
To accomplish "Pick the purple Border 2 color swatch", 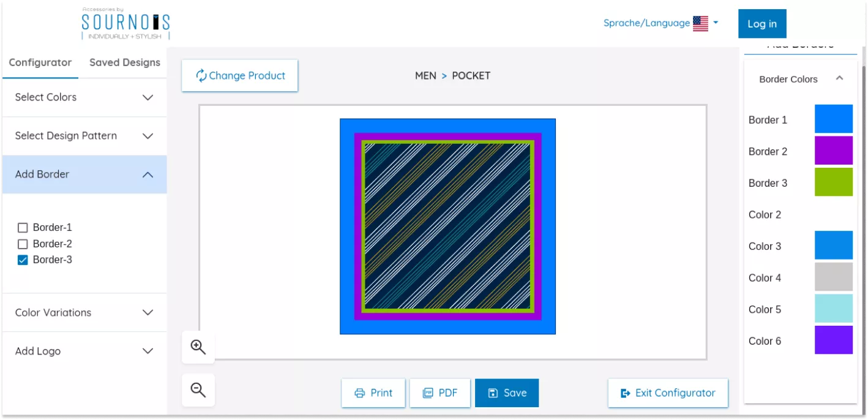I will [833, 151].
